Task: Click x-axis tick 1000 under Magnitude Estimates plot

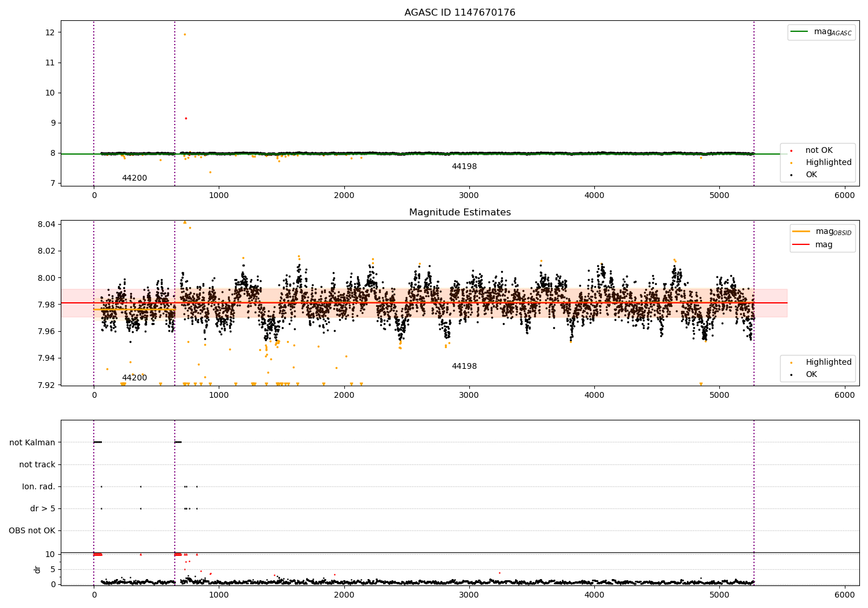Action: tap(219, 395)
